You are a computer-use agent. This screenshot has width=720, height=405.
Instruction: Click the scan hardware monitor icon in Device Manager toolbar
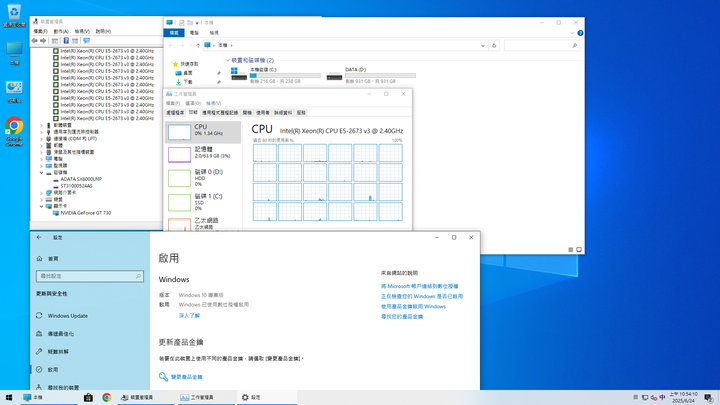tap(86, 41)
